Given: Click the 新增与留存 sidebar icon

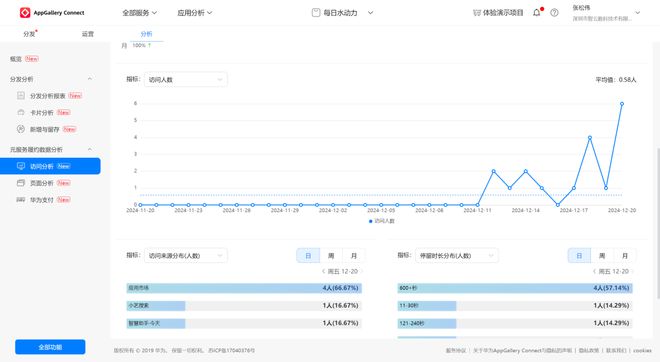Looking at the screenshot, I should click(21, 129).
